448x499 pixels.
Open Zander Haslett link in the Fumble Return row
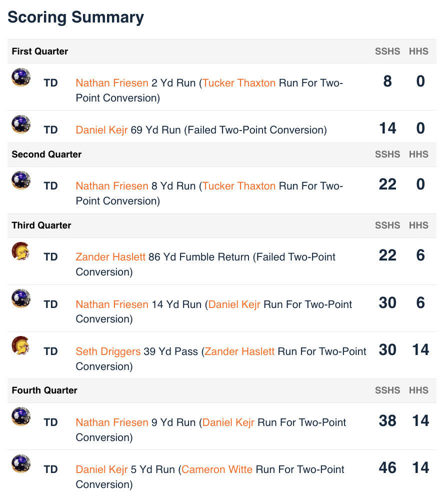pos(110,257)
